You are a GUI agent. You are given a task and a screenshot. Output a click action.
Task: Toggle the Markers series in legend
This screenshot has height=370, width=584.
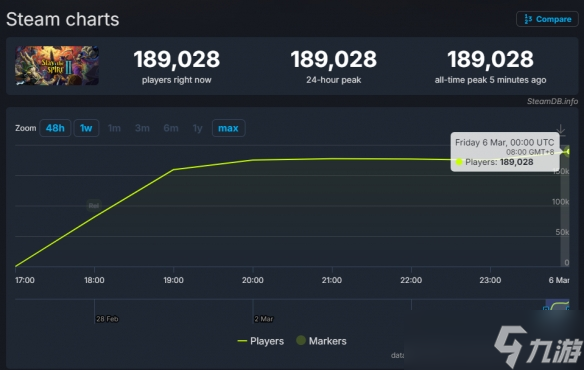(x=321, y=341)
